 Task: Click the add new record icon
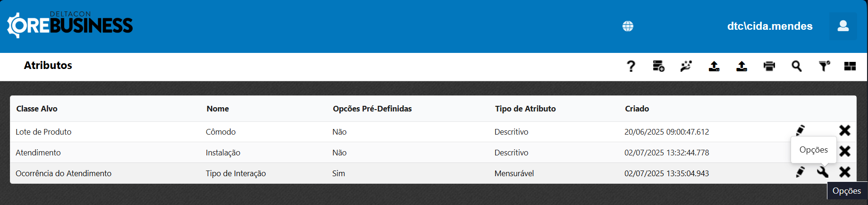[658, 66]
